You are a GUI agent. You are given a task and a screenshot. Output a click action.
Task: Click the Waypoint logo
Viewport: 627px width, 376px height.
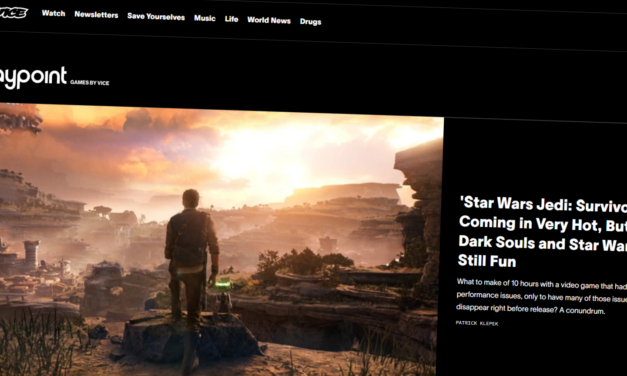[33, 77]
